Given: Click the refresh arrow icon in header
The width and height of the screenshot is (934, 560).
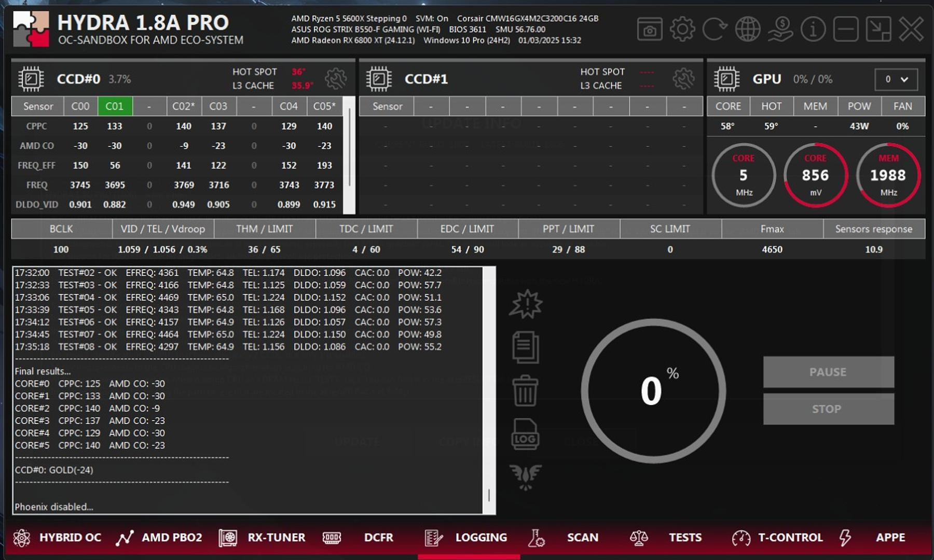Looking at the screenshot, I should pyautogui.click(x=715, y=29).
